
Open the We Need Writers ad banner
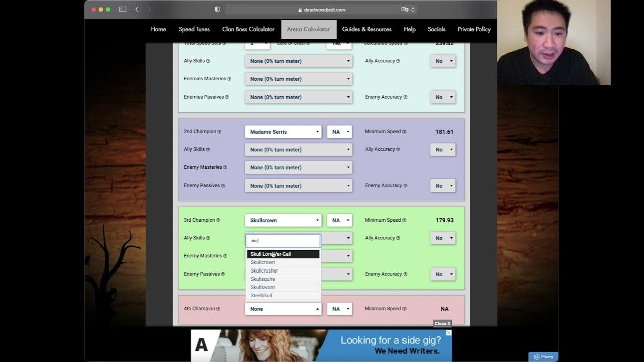[321, 345]
